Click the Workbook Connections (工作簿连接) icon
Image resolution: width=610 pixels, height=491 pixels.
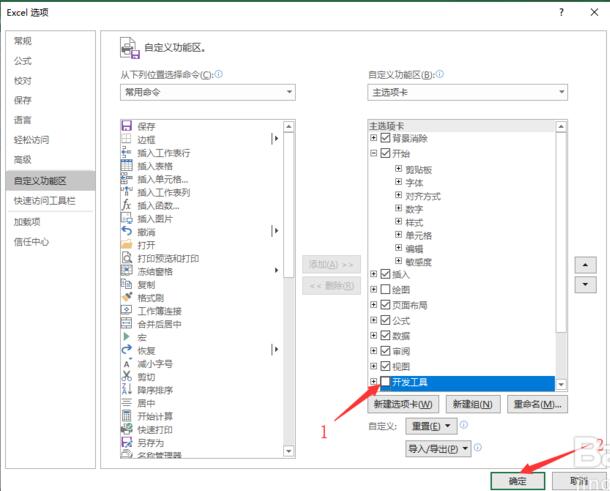pos(126,310)
